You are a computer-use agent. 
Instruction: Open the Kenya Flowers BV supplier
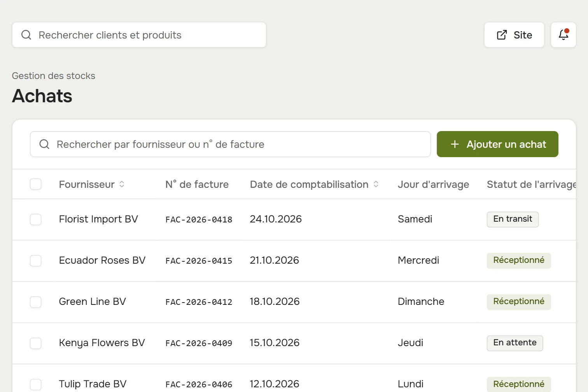102,343
